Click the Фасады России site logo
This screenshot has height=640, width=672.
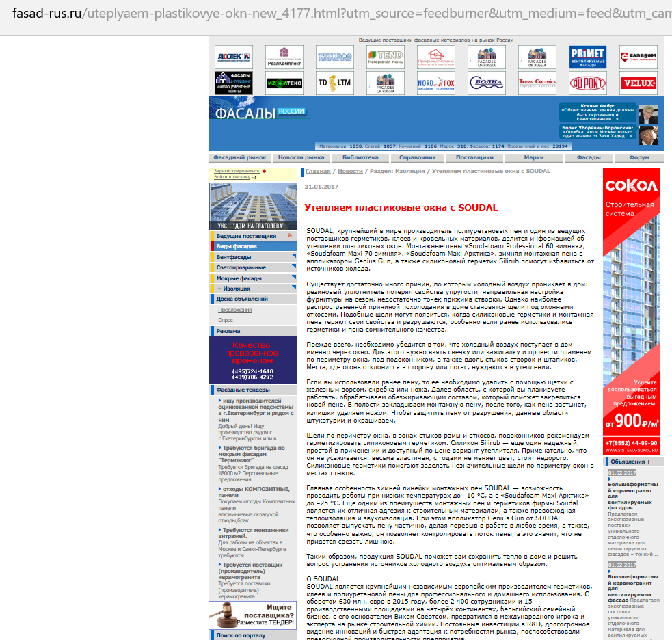[260, 112]
